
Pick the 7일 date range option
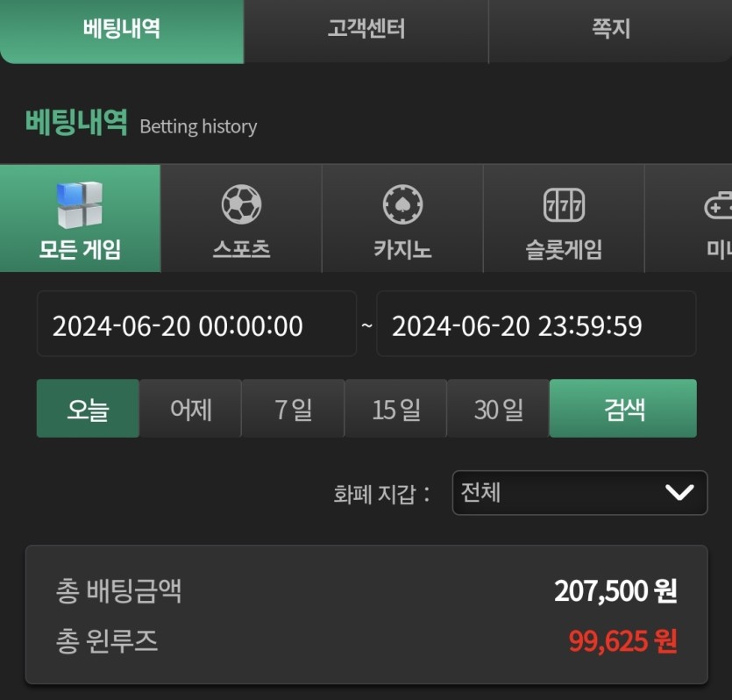point(293,409)
